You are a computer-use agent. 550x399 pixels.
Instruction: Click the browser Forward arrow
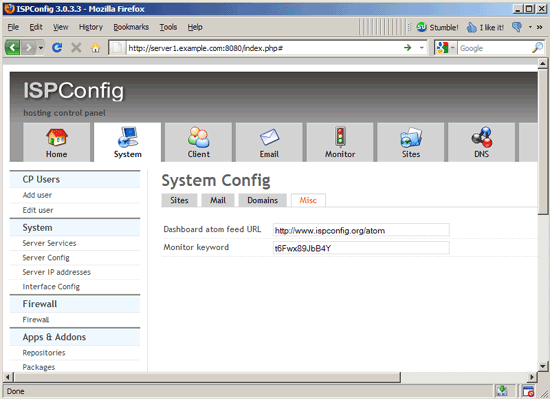[x=29, y=47]
